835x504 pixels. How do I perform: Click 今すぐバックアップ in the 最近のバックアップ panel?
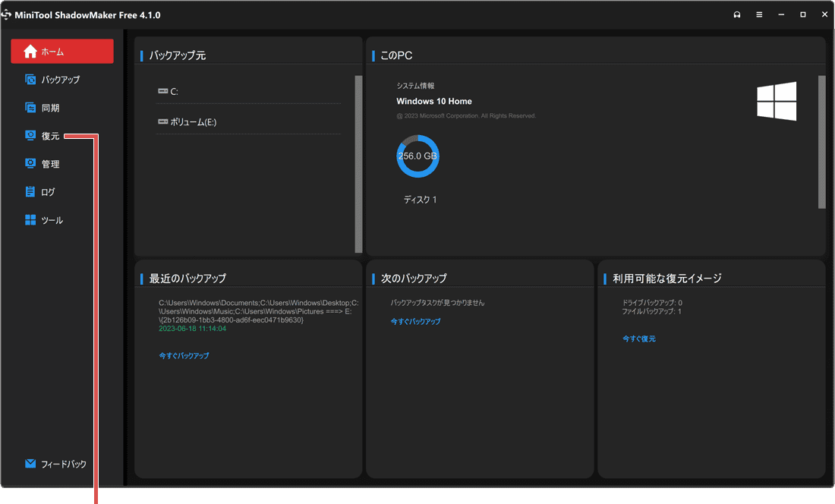(184, 355)
